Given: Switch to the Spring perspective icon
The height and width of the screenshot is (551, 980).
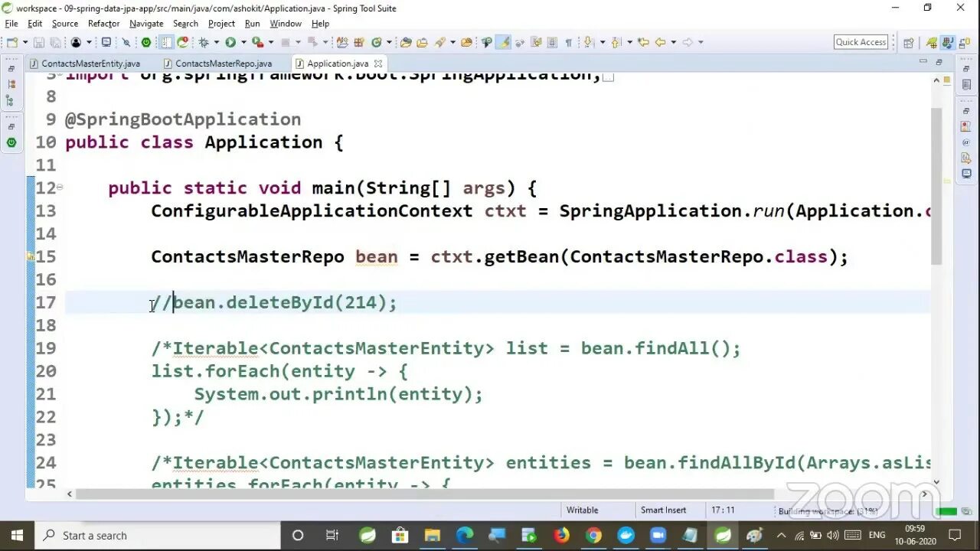Looking at the screenshot, I should tap(931, 42).
